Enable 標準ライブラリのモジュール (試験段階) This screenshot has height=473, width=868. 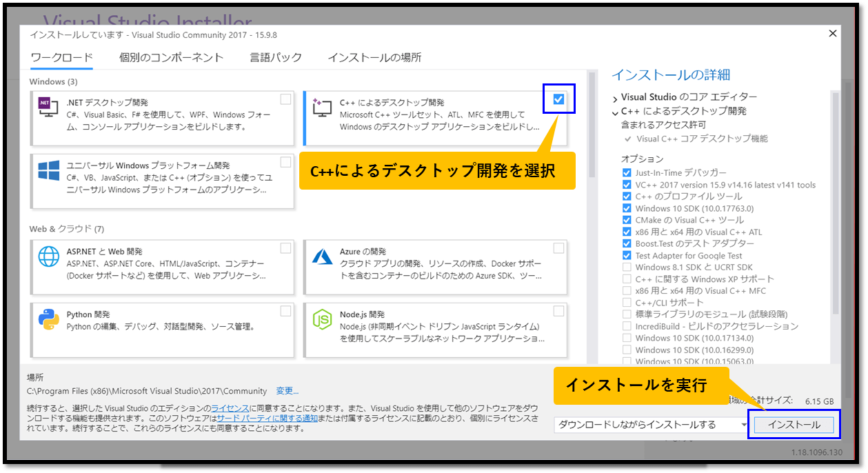627,314
